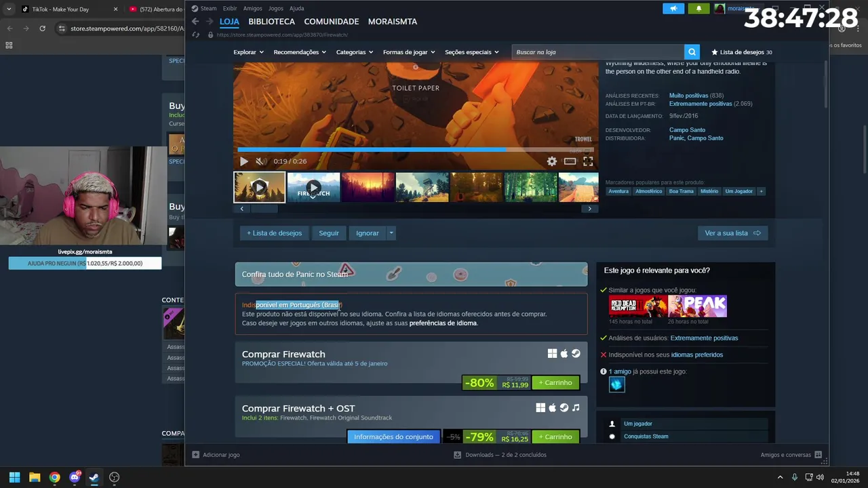Open Red Dead Redemption II similar game image
Image resolution: width=868 pixels, height=488 pixels.
tap(637, 306)
